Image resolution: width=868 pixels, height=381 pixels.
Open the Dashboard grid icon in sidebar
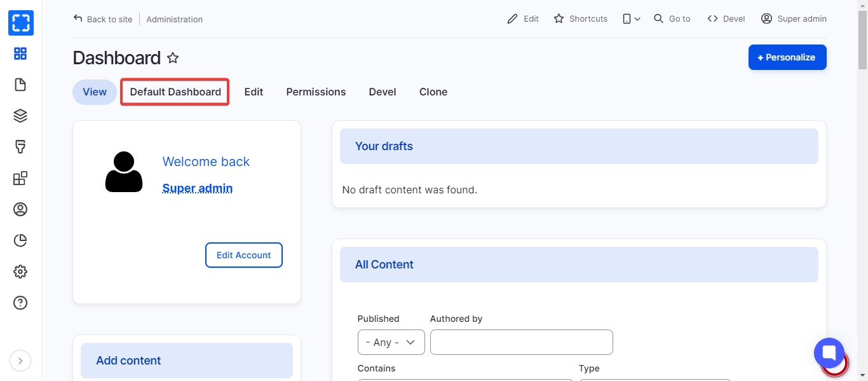[x=20, y=54]
